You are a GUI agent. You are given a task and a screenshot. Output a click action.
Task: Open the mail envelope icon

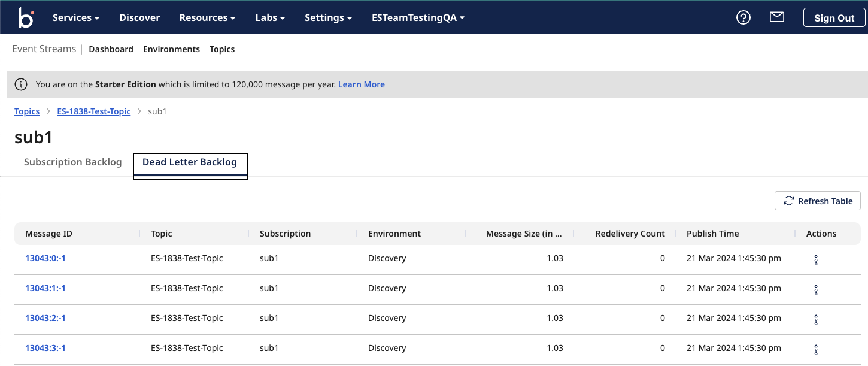point(776,17)
